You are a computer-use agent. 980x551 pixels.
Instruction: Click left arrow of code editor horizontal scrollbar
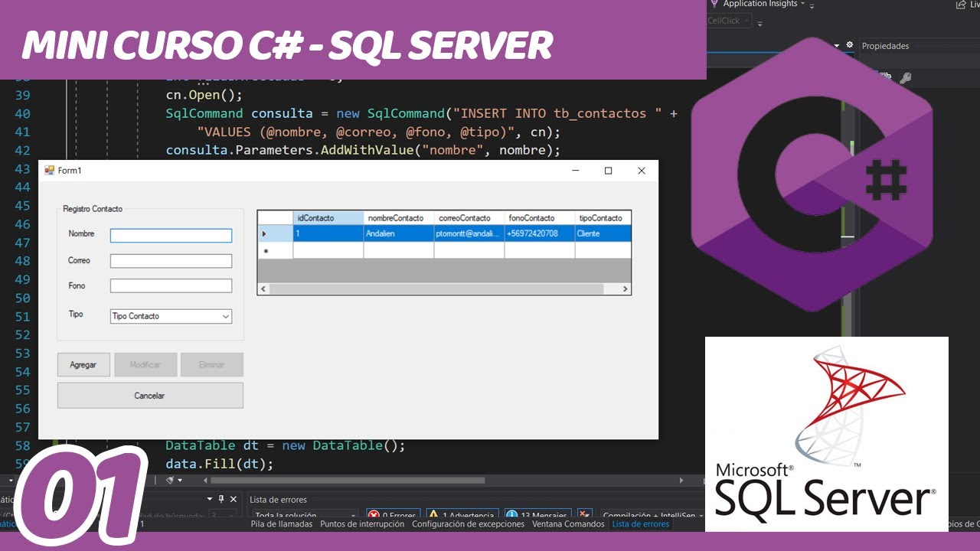(x=205, y=481)
